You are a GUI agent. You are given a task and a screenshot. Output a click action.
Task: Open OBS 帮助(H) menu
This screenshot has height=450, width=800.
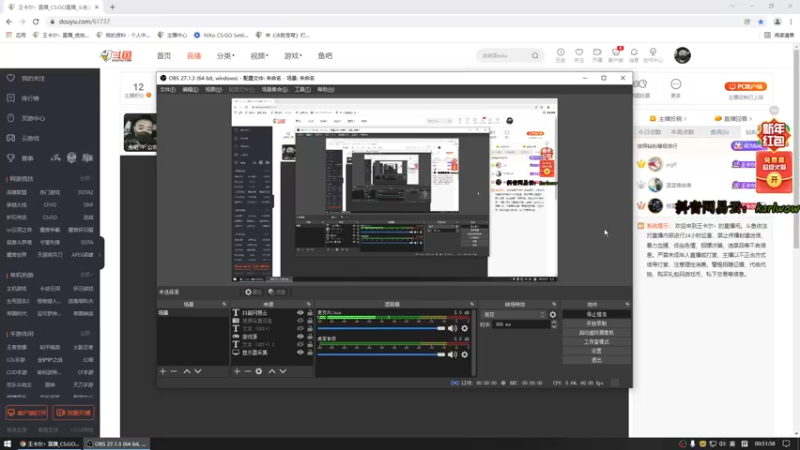(326, 90)
